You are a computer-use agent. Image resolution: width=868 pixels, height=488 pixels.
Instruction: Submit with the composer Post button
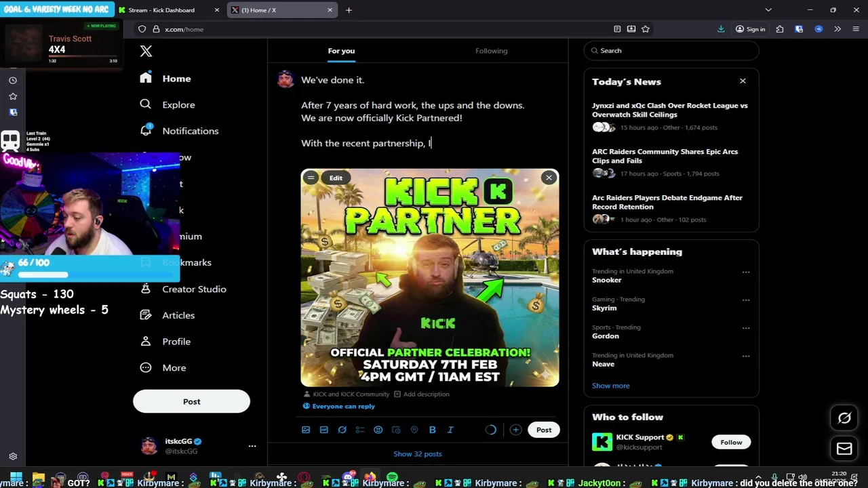coord(544,430)
